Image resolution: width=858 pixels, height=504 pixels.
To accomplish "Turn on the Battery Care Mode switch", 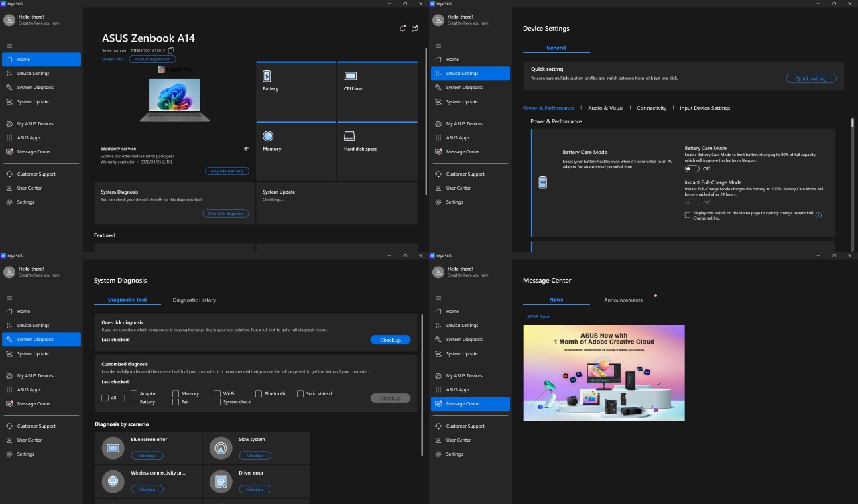I will (692, 169).
